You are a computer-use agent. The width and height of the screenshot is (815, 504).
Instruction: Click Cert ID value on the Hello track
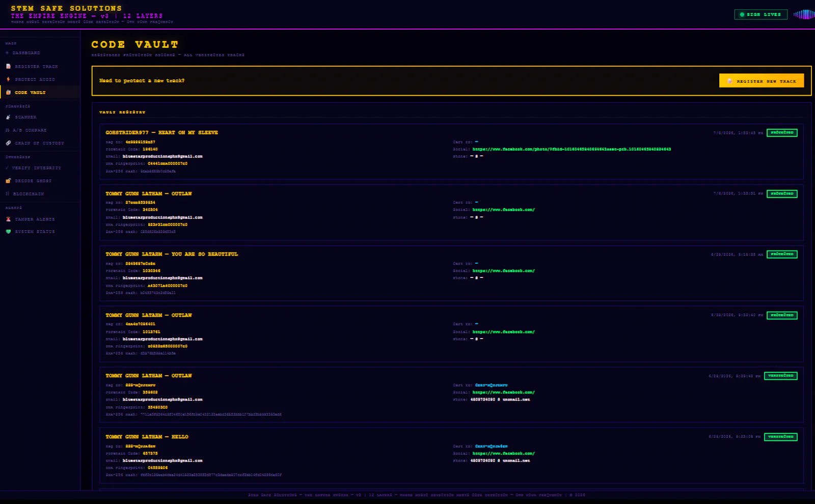point(491,446)
